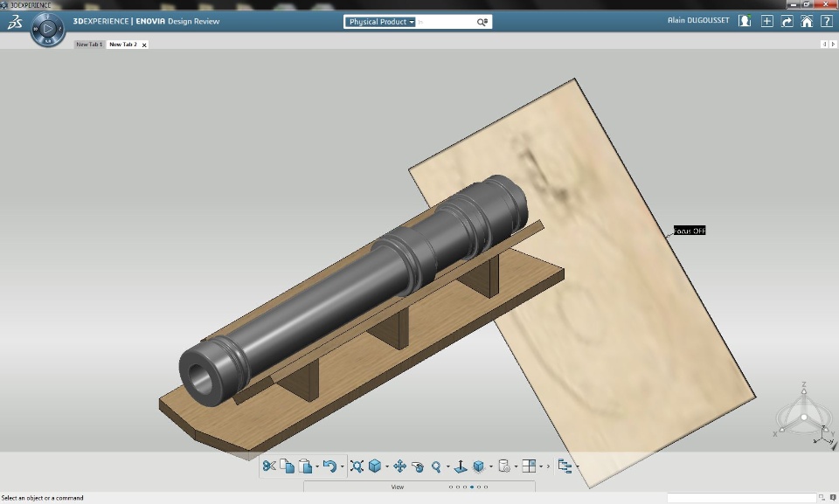Open Help with the question mark icon
The width and height of the screenshot is (839, 504).
click(826, 21)
